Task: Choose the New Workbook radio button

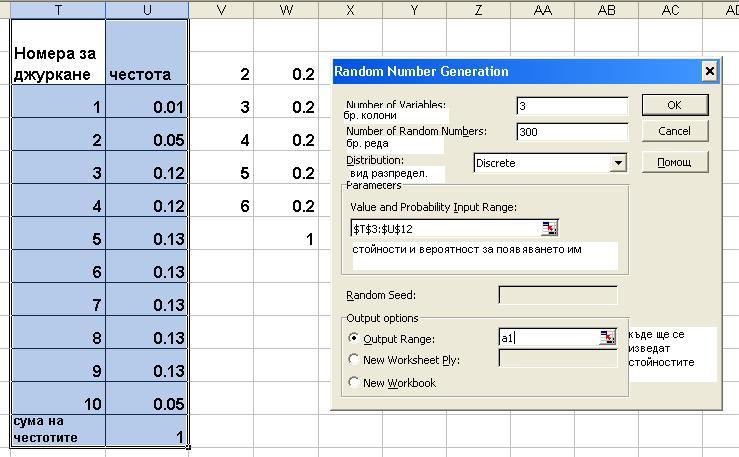Action: (x=354, y=382)
